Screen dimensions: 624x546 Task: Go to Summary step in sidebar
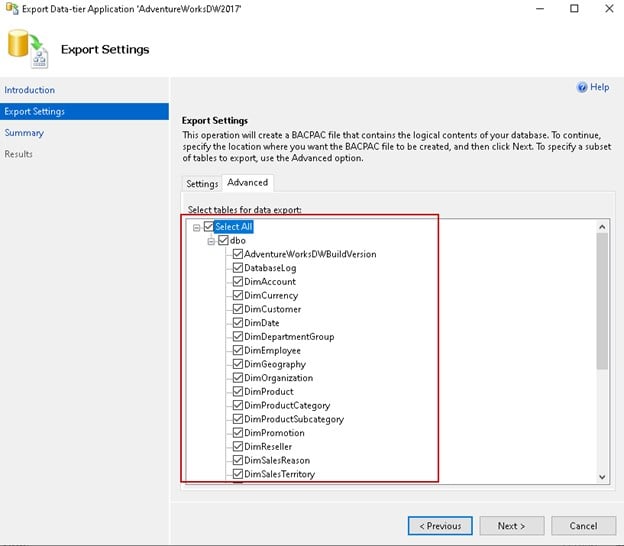pos(24,133)
